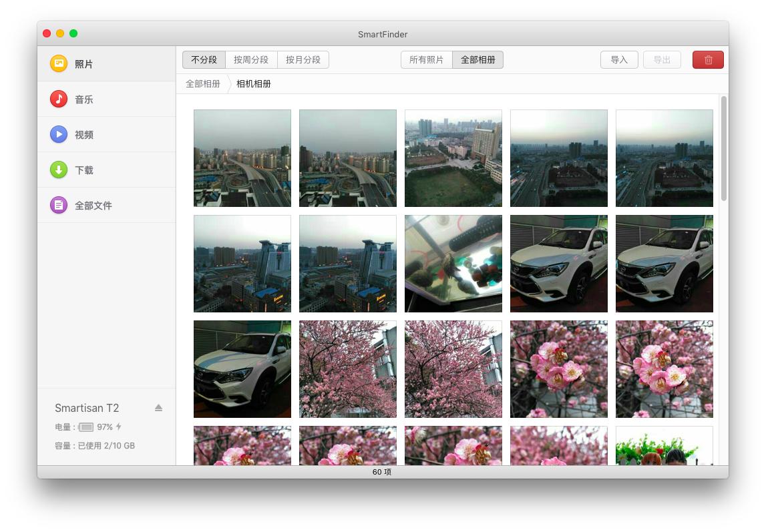Open the 相机相册 breadcrumb entry
The width and height of the screenshot is (766, 532).
254,83
